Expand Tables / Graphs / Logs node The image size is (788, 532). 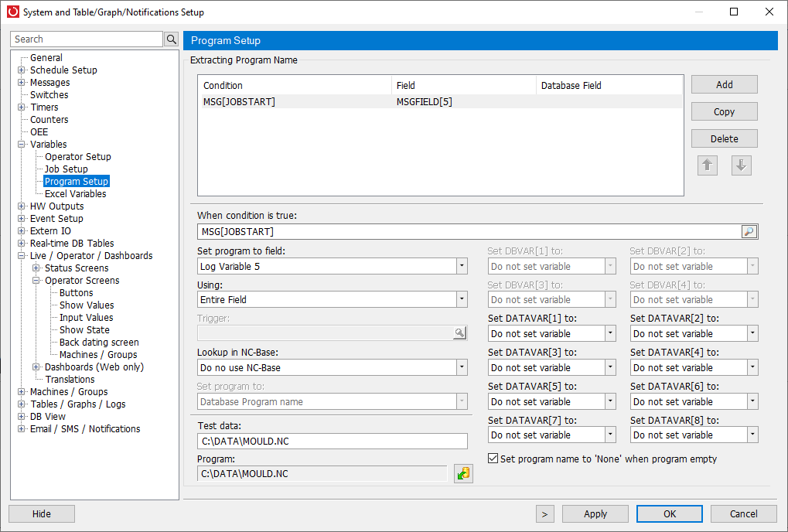click(21, 404)
